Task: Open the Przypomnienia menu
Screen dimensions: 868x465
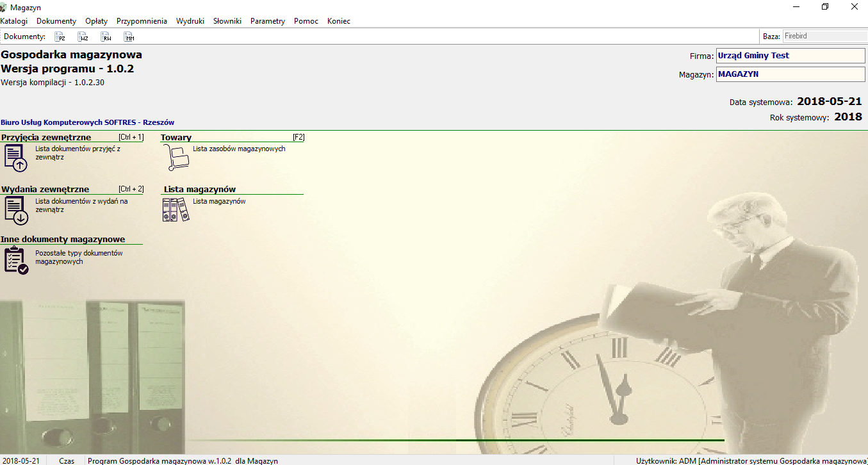Action: (142, 21)
